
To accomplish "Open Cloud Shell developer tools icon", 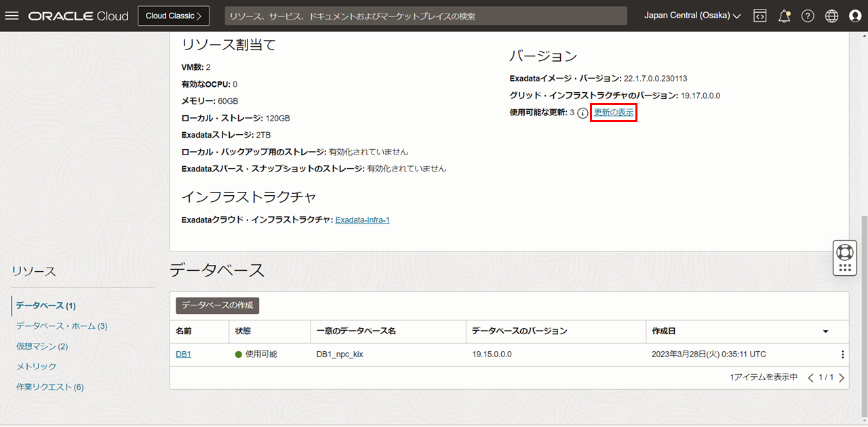I will 760,16.
